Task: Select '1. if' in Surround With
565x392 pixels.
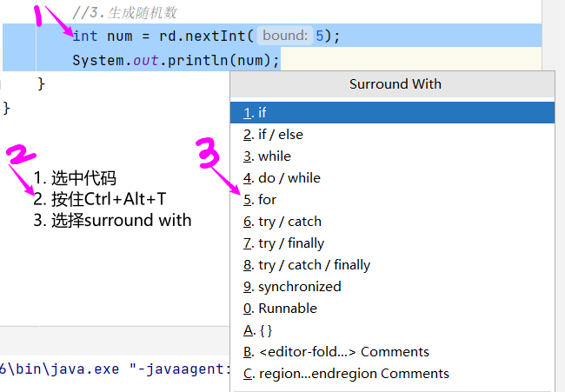Action: click(x=392, y=113)
